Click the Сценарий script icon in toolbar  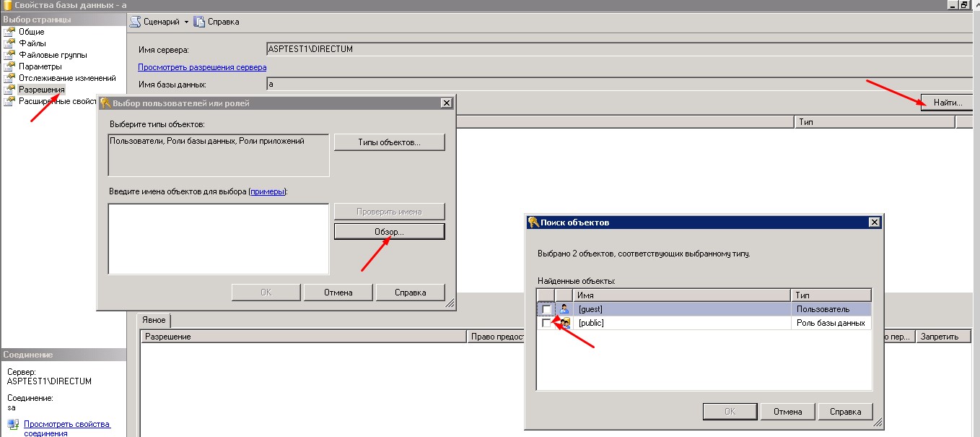coord(135,22)
